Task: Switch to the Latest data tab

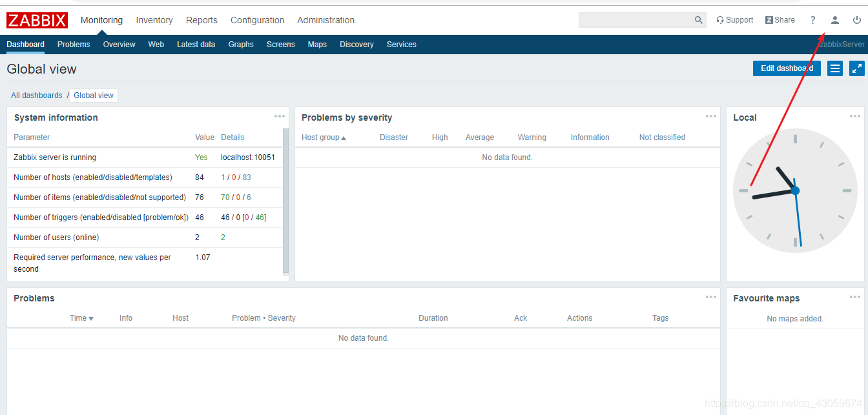Action: tap(196, 45)
